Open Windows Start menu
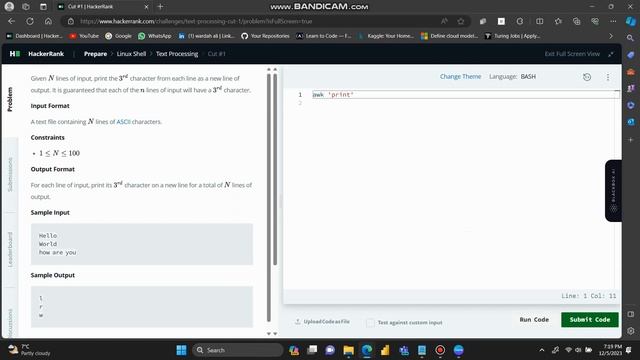The height and width of the screenshot is (360, 640). [x=181, y=350]
